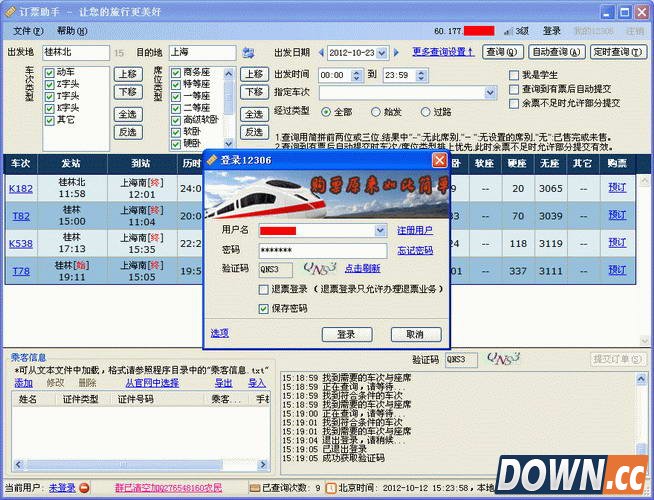
Task: Click the 登录 button in login dialog
Action: 347,334
